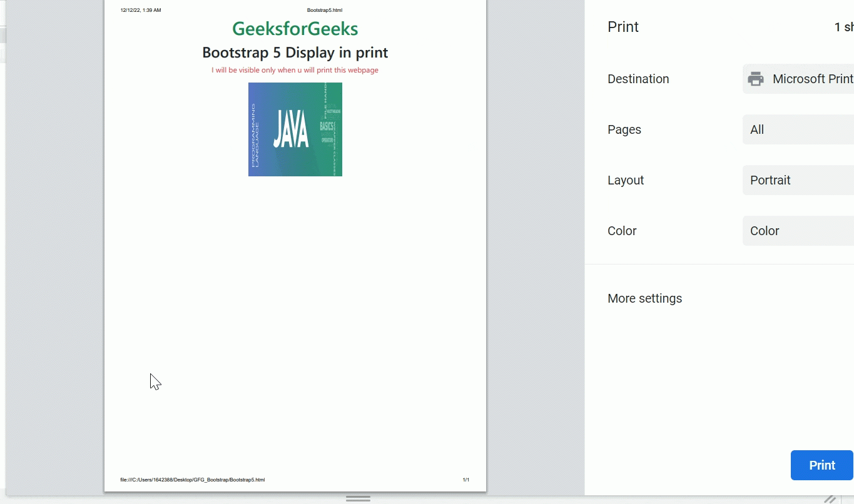Screen dimensions: 854x504
Task: Click the printer icon beside Microsoft Print destination
Action: [x=756, y=79]
